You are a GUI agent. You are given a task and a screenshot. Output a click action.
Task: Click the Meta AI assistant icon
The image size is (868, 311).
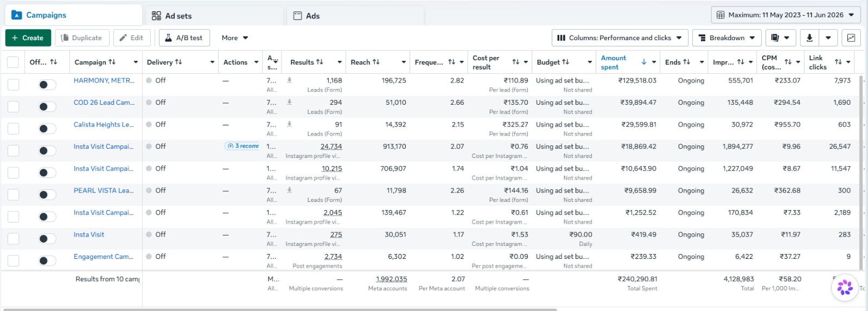[x=845, y=287]
